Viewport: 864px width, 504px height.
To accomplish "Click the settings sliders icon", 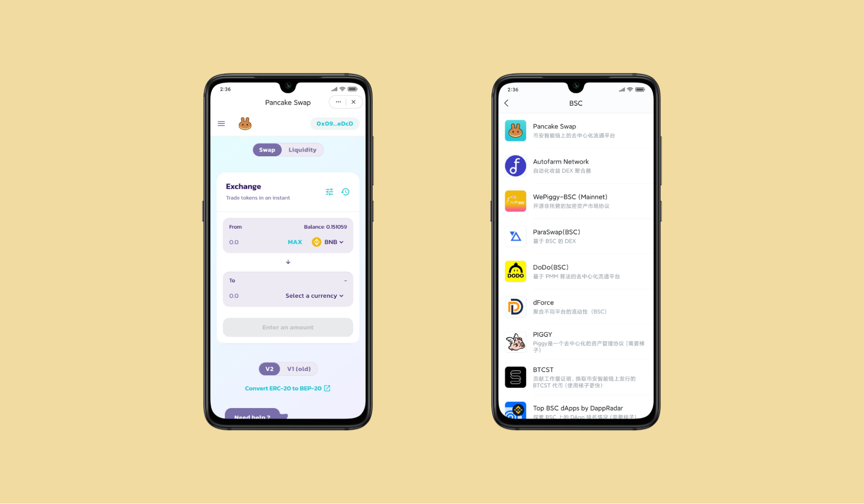I will coord(330,191).
